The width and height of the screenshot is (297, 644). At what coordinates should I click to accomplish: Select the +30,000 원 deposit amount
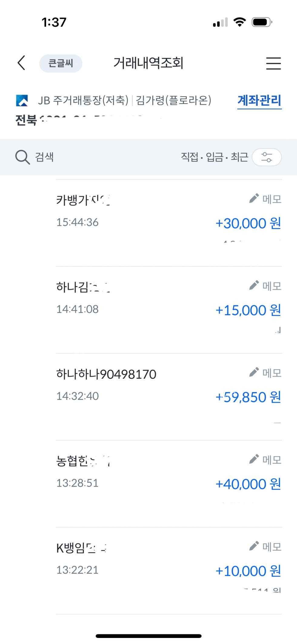(x=248, y=223)
